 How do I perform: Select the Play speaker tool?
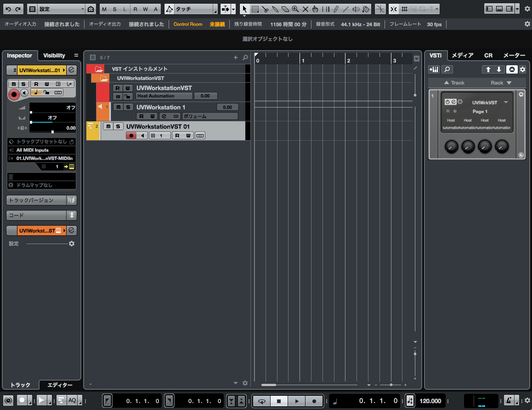[356, 9]
